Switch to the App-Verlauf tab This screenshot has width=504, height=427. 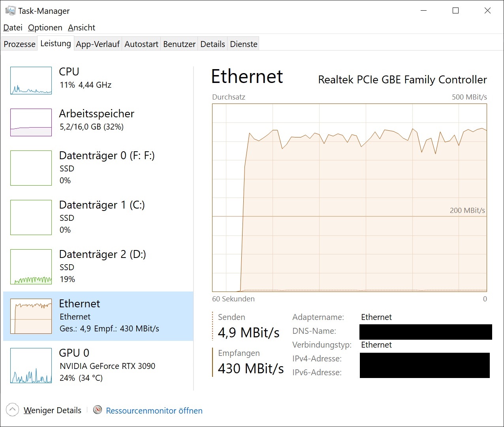(98, 44)
